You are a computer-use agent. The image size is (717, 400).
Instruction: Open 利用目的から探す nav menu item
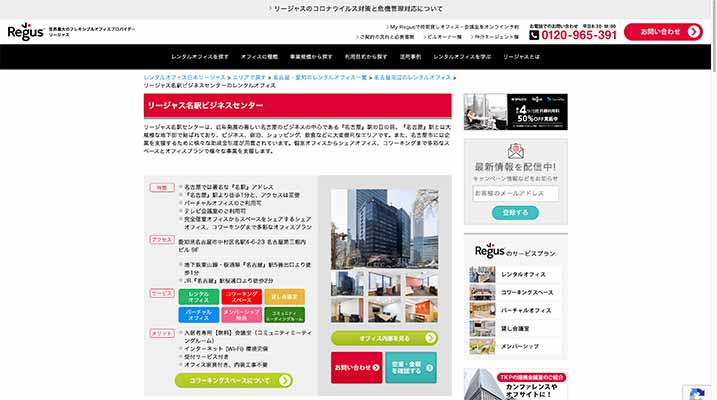(366, 57)
